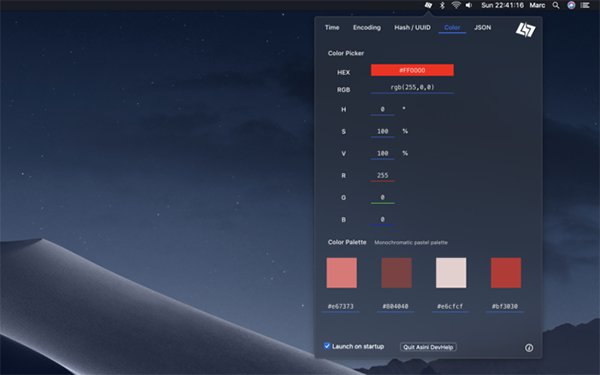Image resolution: width=600 pixels, height=375 pixels.
Task: Click the info icon in panel corner
Action: click(529, 347)
